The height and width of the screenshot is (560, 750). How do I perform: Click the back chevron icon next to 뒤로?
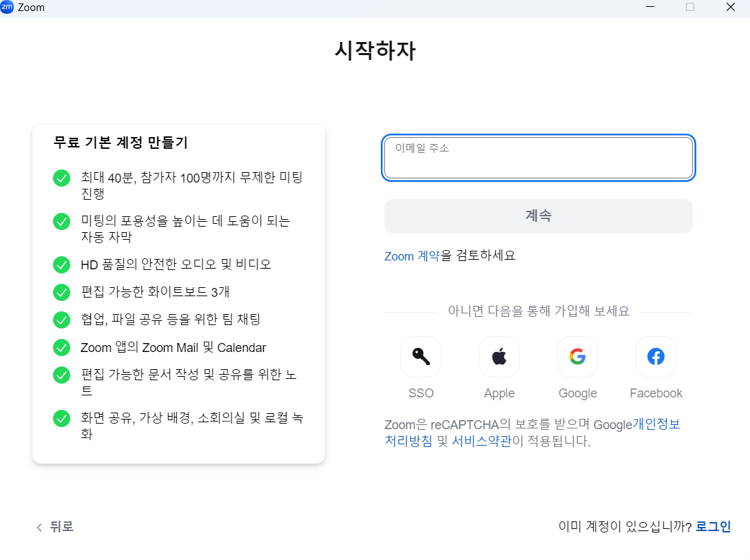39,527
